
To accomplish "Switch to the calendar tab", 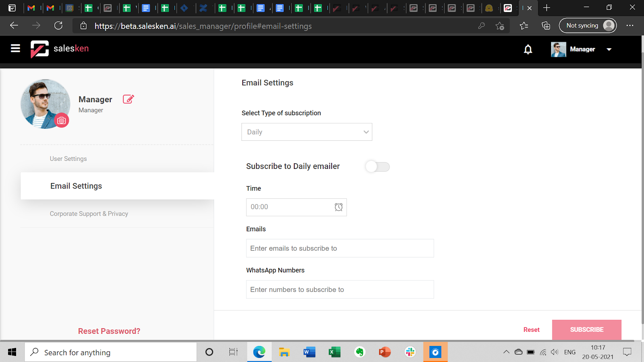I will click(x=70, y=8).
